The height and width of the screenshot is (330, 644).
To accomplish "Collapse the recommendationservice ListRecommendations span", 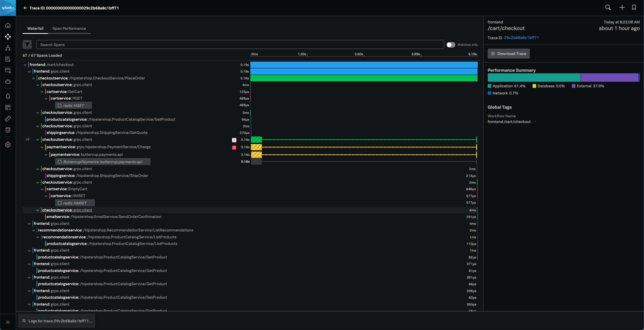I will click(x=34, y=230).
